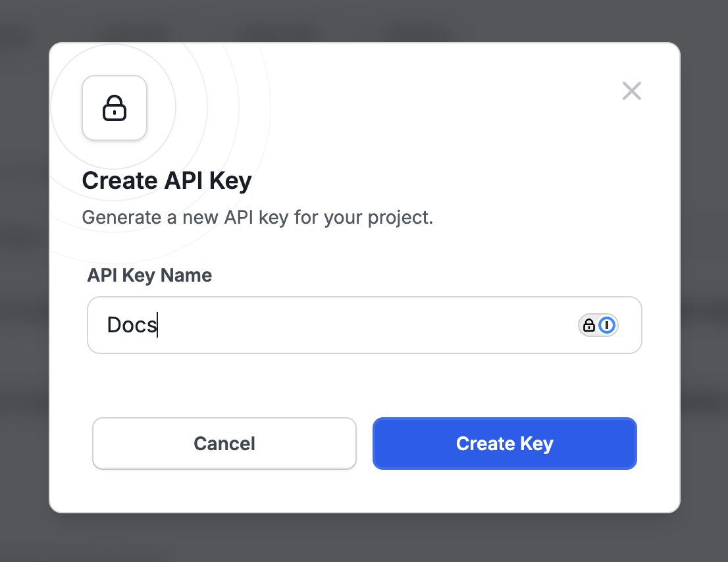Click the "Create API Key" dialog heading

(x=167, y=181)
